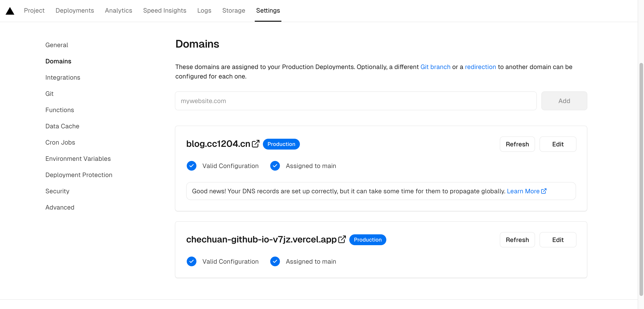Open Integrations settings
The width and height of the screenshot is (644, 309).
(x=63, y=77)
